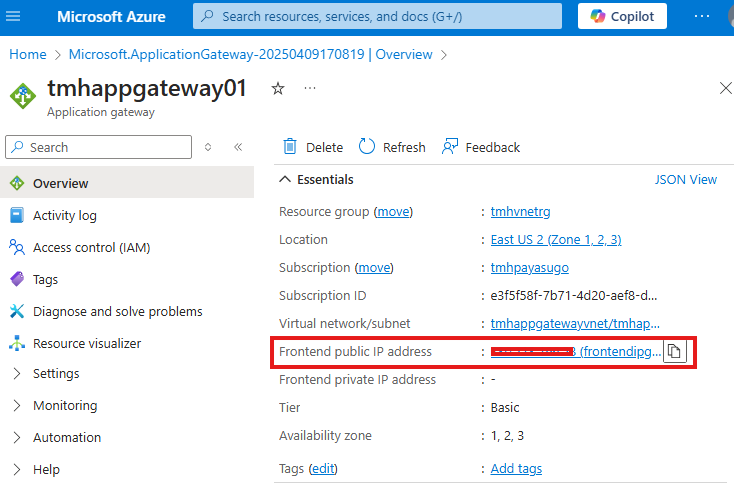The width and height of the screenshot is (734, 503).
Task: Click the Tier value Basic
Action: (x=505, y=408)
